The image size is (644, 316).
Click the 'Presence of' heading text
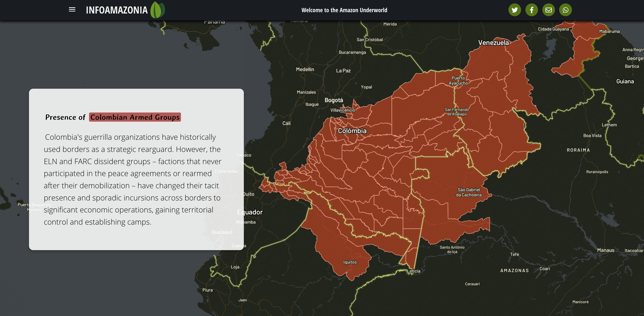(x=65, y=117)
